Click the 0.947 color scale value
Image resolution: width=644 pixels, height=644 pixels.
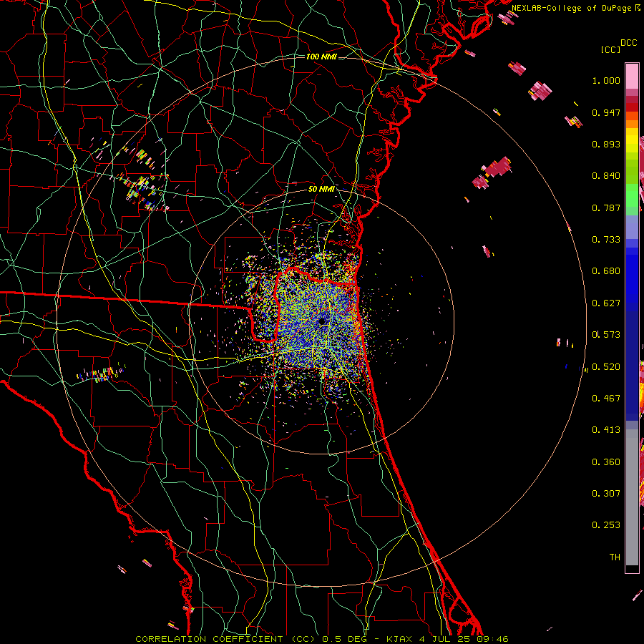click(x=606, y=112)
